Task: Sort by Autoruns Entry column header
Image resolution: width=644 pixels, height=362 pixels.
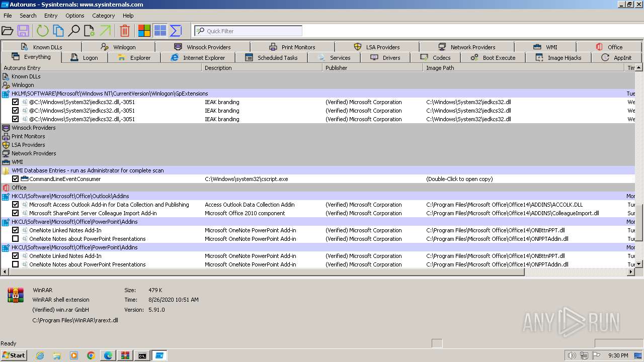Action: (x=101, y=68)
